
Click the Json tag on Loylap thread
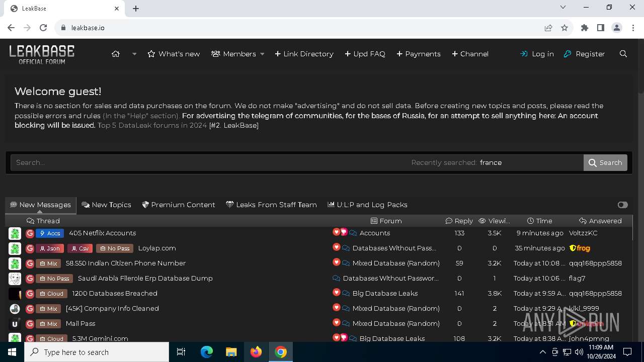(x=50, y=248)
